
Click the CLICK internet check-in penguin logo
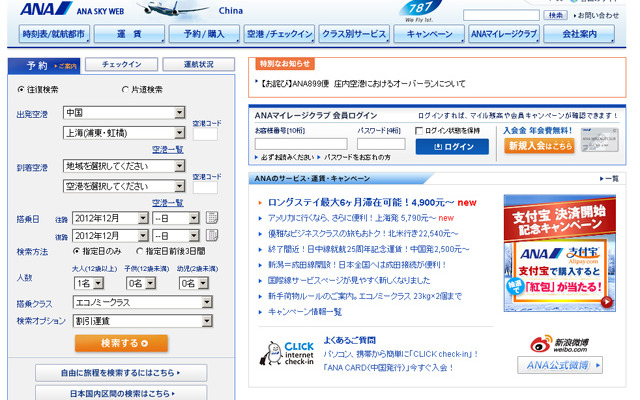(x=287, y=353)
